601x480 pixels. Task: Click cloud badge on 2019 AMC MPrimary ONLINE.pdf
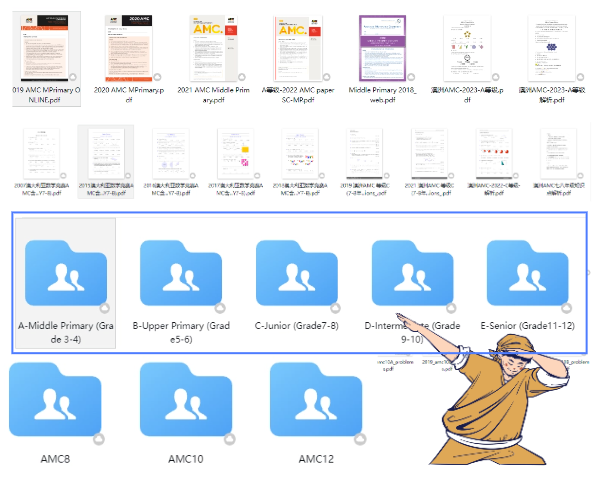(x=72, y=77)
